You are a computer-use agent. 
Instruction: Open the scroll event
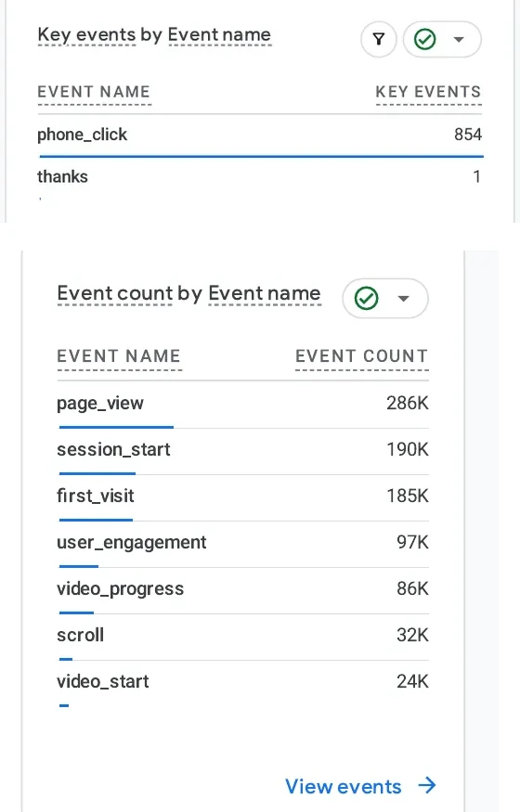pyautogui.click(x=243, y=636)
